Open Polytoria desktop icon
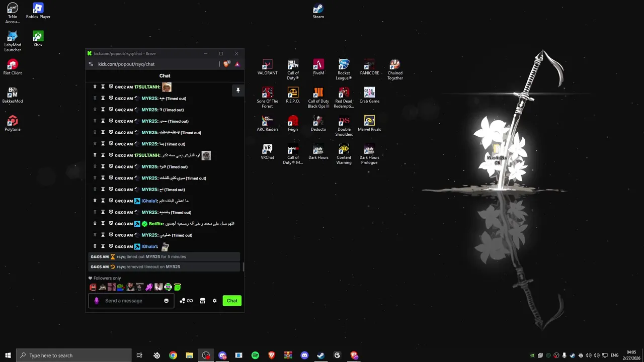Viewport: 644px width, 362px height. tap(13, 123)
